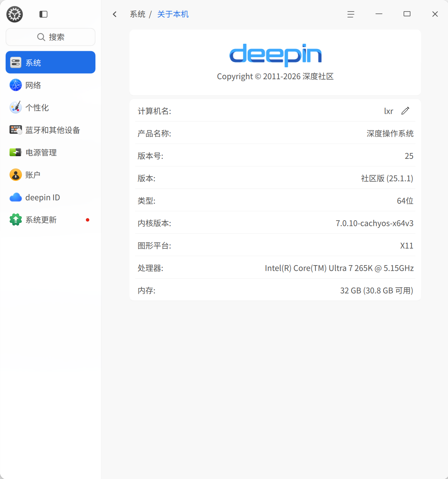The image size is (448, 479).
Task: Click the 蓝牙和其他设备 icon
Action: (x=16, y=130)
